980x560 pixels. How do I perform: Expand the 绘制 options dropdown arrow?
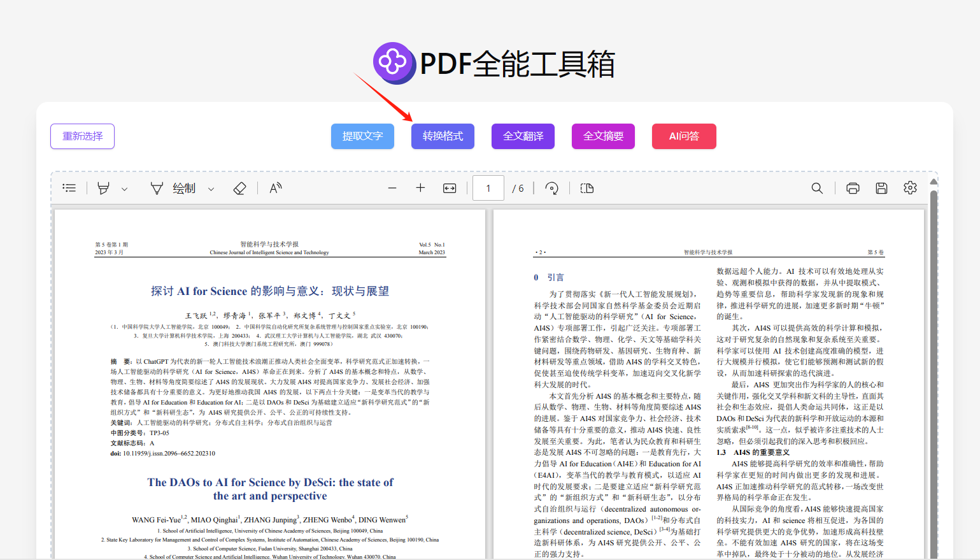click(x=211, y=189)
